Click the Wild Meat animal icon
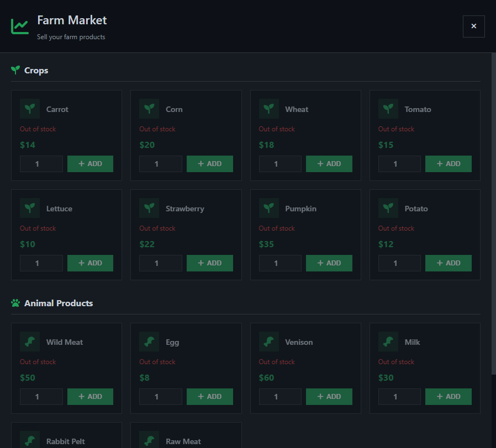 (x=30, y=342)
